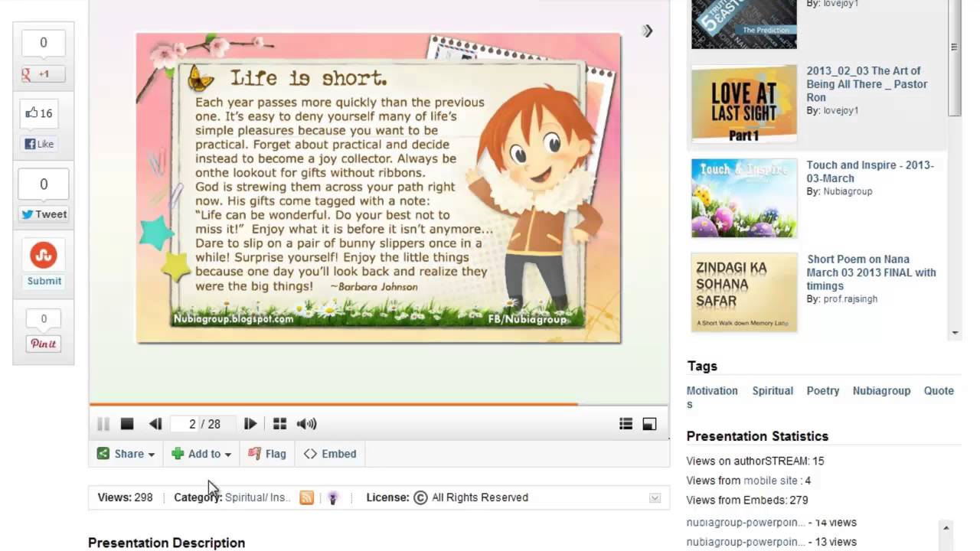
Task: Open author Nubiagroup profile link
Action: tap(848, 191)
